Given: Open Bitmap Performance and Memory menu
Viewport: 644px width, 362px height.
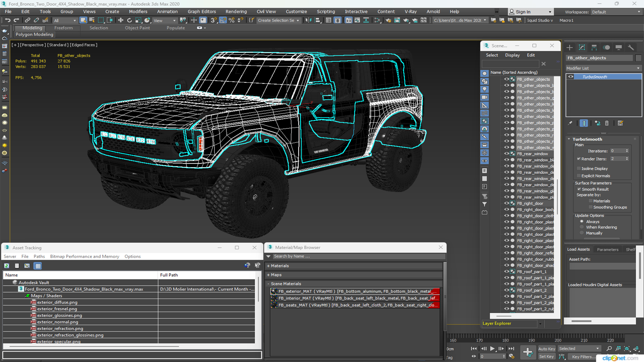Looking at the screenshot, I should (x=85, y=256).
